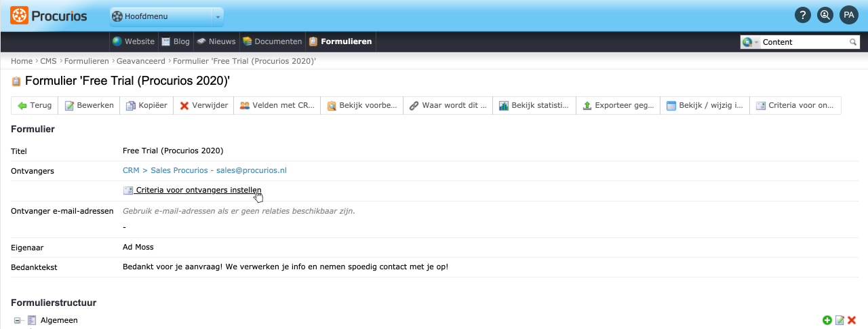Image resolution: width=868 pixels, height=329 pixels.
Task: Click Exporteer geg... toolbar button
Action: point(618,106)
